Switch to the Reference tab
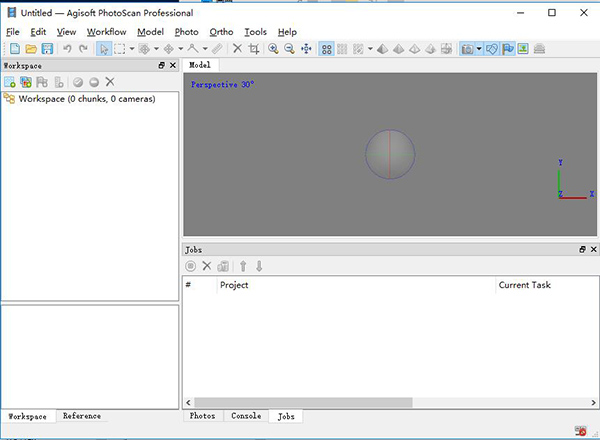Screen dimensions: 600x440 point(81,416)
